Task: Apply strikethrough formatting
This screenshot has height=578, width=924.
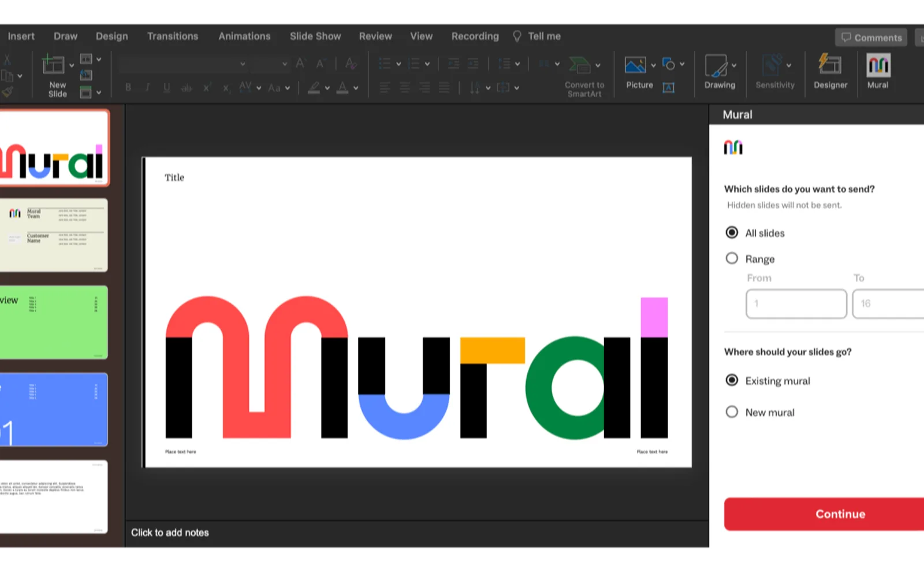Action: 187,88
